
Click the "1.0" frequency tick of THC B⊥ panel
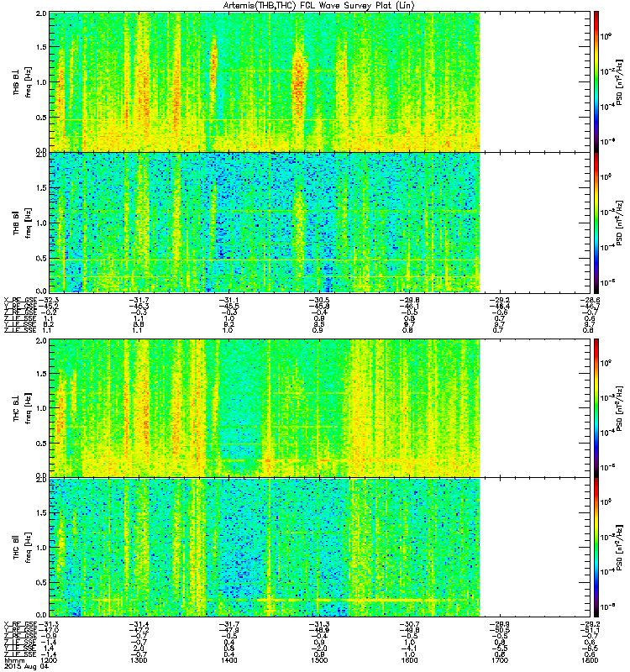[x=41, y=408]
